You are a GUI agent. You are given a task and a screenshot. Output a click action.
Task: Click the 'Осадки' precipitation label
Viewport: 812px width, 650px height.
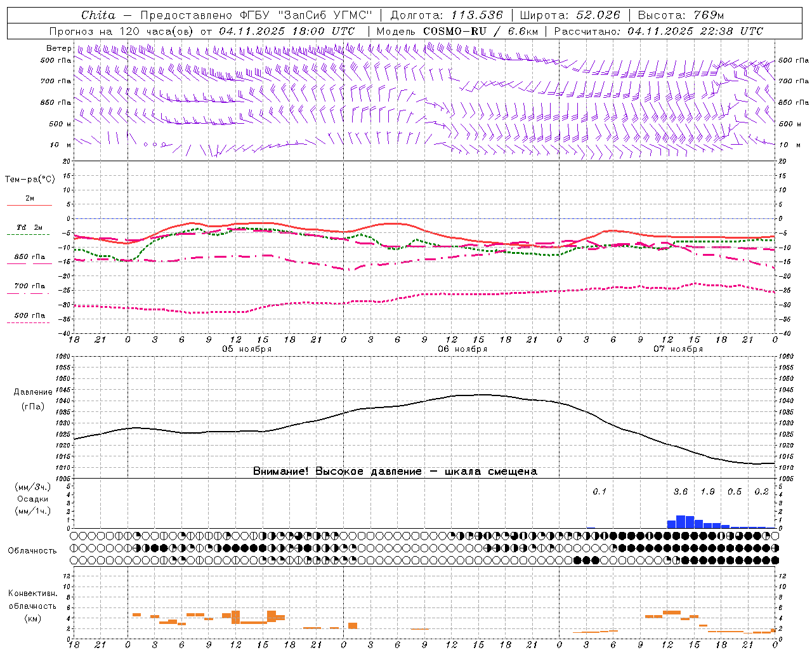pyautogui.click(x=33, y=499)
